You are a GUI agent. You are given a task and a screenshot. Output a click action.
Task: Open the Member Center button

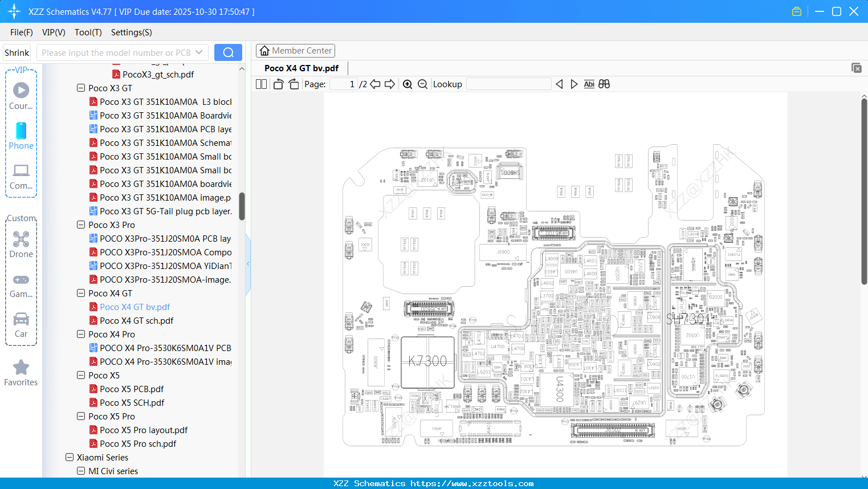[x=295, y=51]
